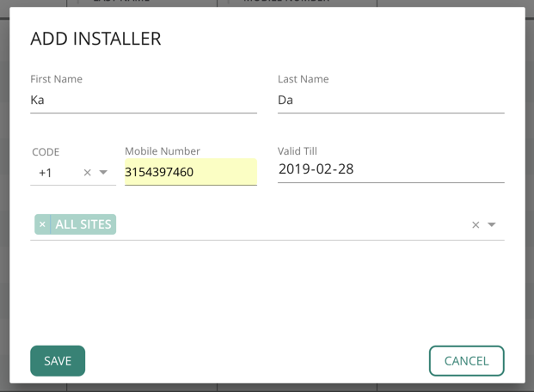Open the country CODE dropdown arrow
The image size is (534, 392).
[x=103, y=173]
